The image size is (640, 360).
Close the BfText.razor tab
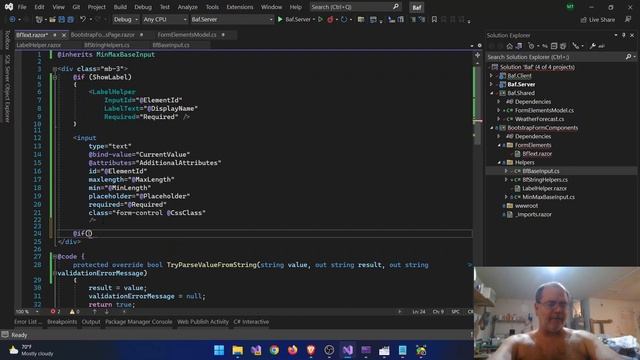tap(64, 36)
